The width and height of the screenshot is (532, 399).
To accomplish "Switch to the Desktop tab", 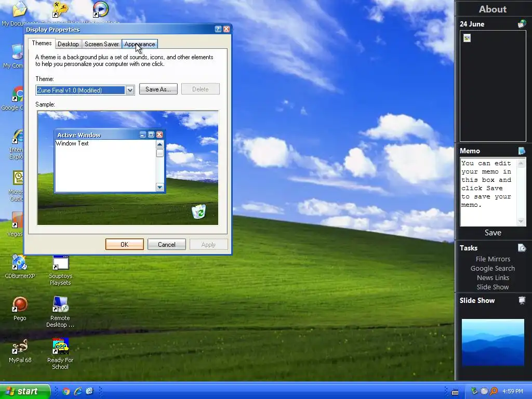I will pos(68,44).
